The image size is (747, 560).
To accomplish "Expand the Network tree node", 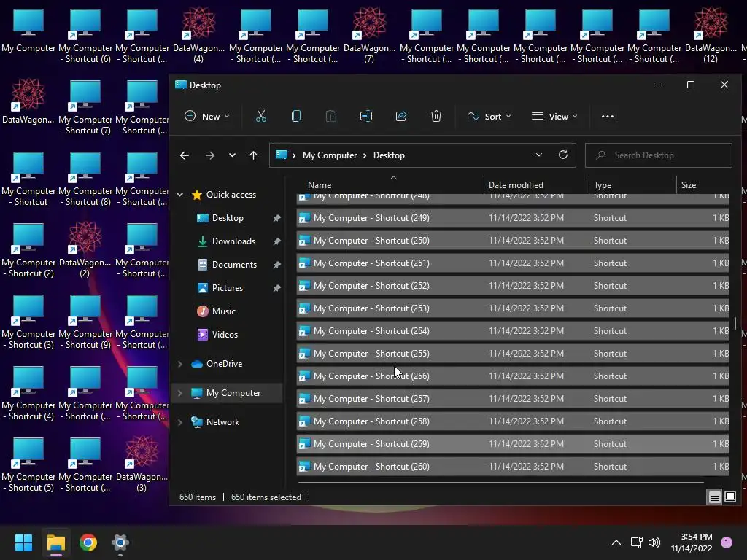I will (180, 422).
